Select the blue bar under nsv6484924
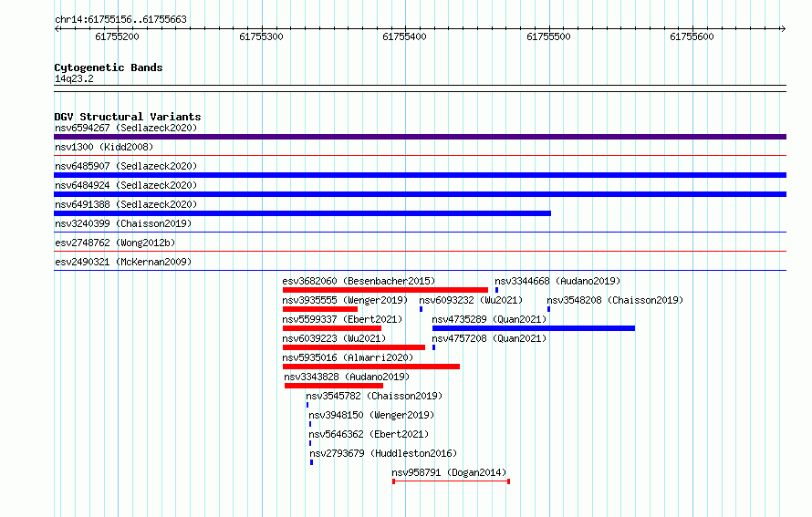Viewport: 812px width, 517px height. click(420, 194)
